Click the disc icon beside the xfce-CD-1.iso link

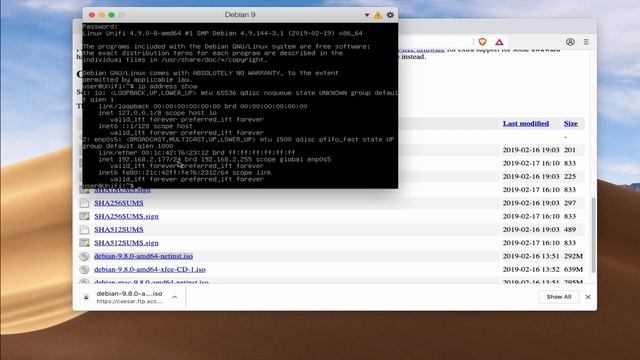84,269
